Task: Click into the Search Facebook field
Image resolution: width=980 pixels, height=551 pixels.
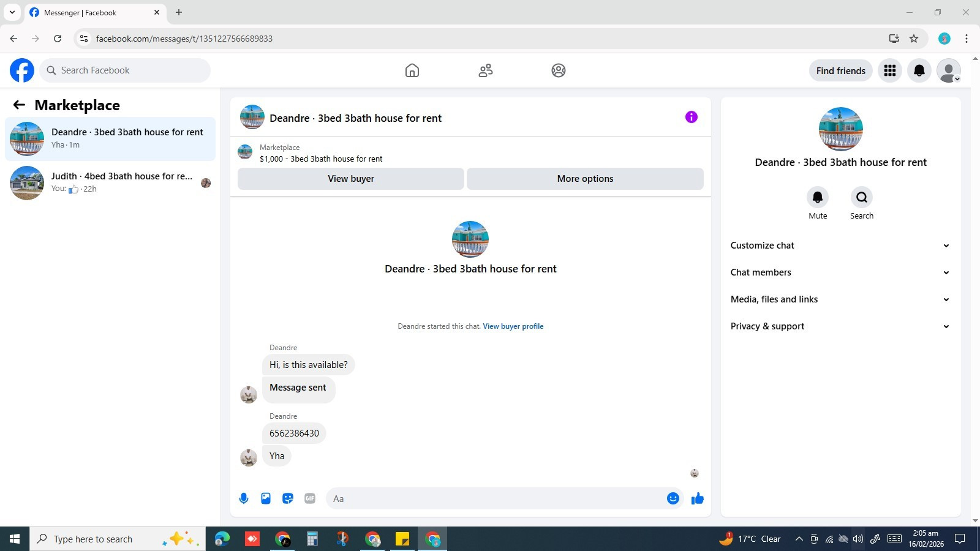Action: pyautogui.click(x=125, y=70)
